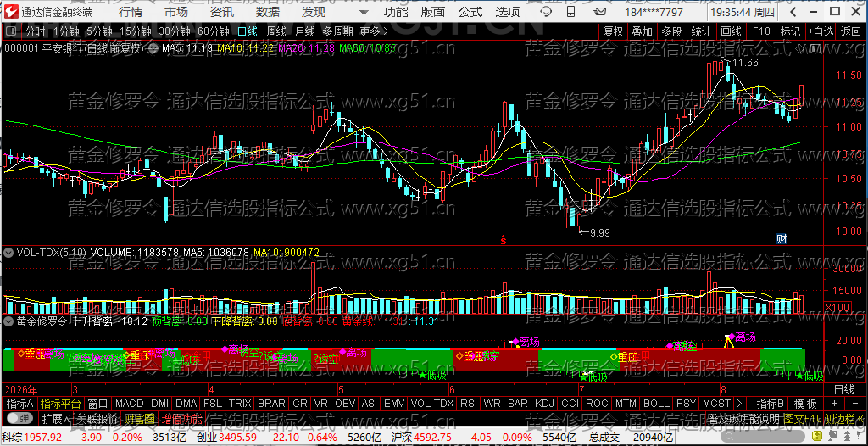Select the 1分钟 period
Screen dimensions: 868x446
(x=66, y=31)
